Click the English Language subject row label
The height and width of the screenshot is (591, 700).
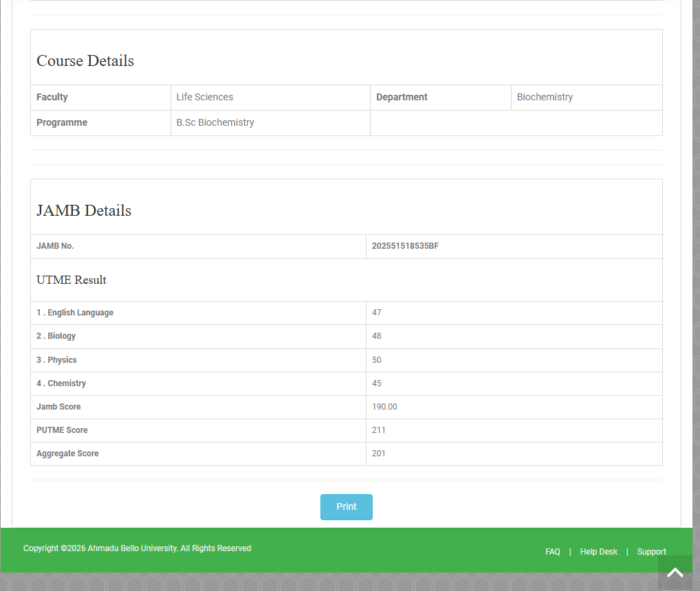click(x=75, y=313)
